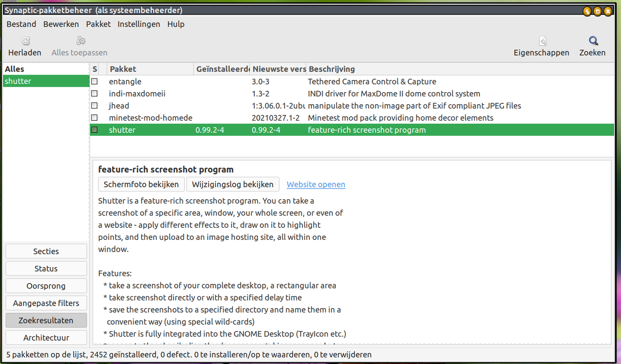
Task: Select the minetest-mod-homede package name
Action: (x=150, y=118)
